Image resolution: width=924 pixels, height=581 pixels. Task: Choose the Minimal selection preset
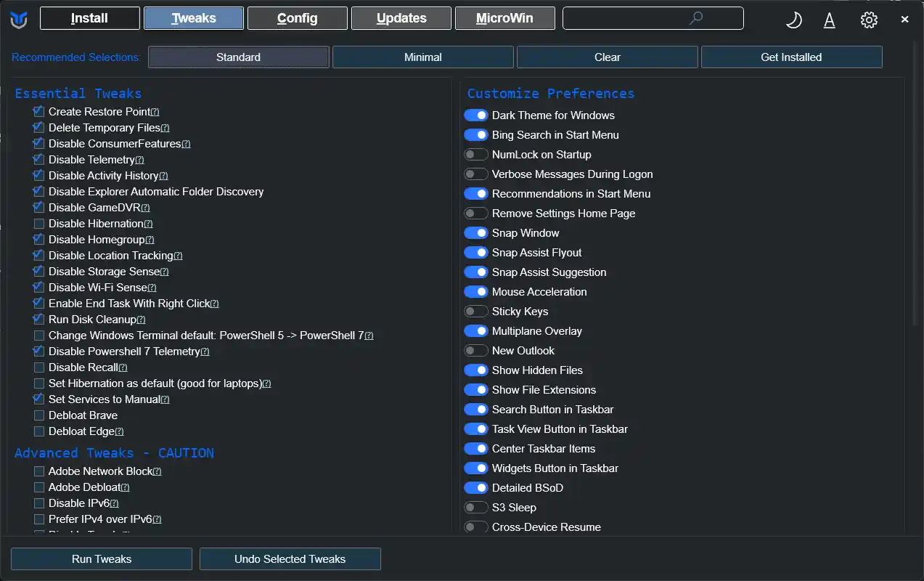pos(423,57)
